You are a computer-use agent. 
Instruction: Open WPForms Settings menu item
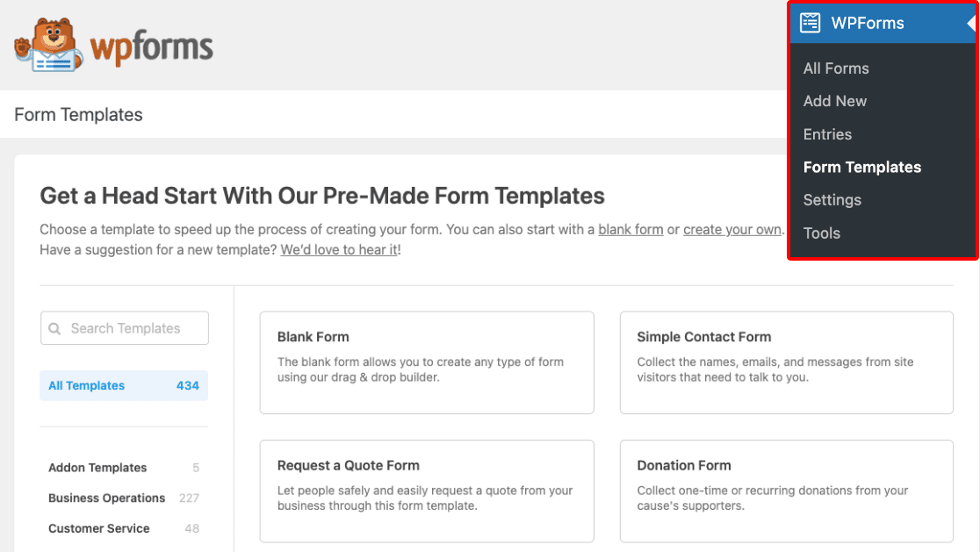[x=832, y=200]
